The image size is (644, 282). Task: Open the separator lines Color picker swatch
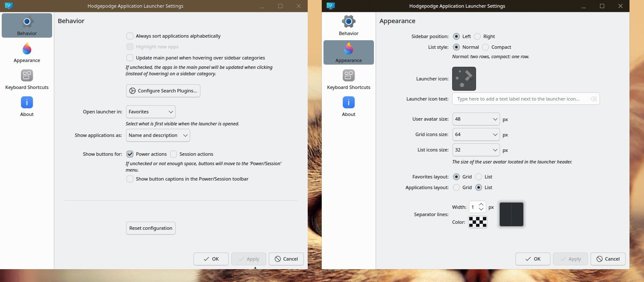(x=478, y=222)
